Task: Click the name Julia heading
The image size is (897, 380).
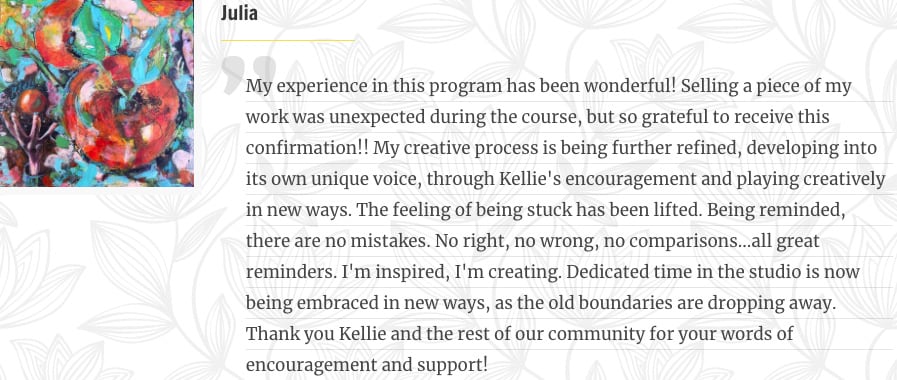Action: coord(239,13)
